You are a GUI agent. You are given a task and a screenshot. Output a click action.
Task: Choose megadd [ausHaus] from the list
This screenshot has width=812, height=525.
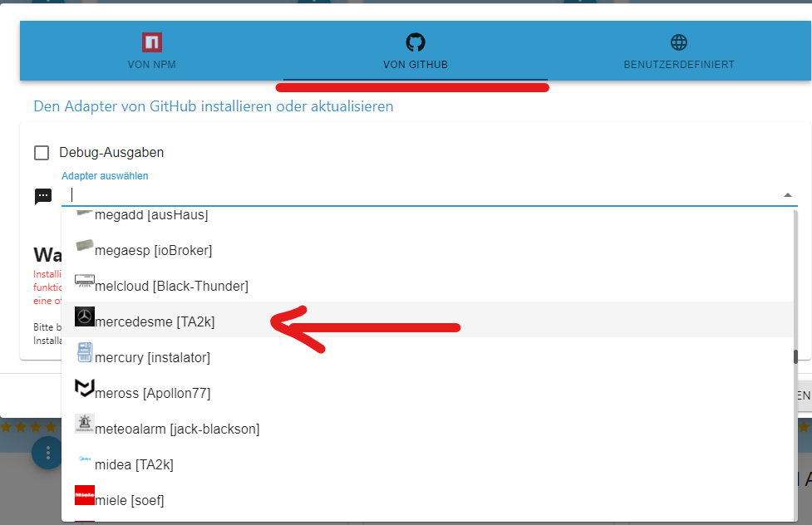click(x=428, y=213)
